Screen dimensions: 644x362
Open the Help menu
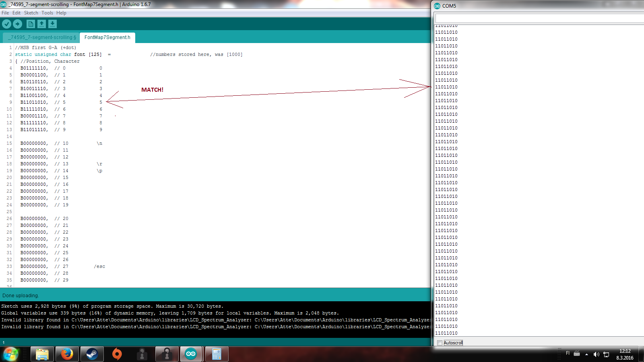(61, 13)
